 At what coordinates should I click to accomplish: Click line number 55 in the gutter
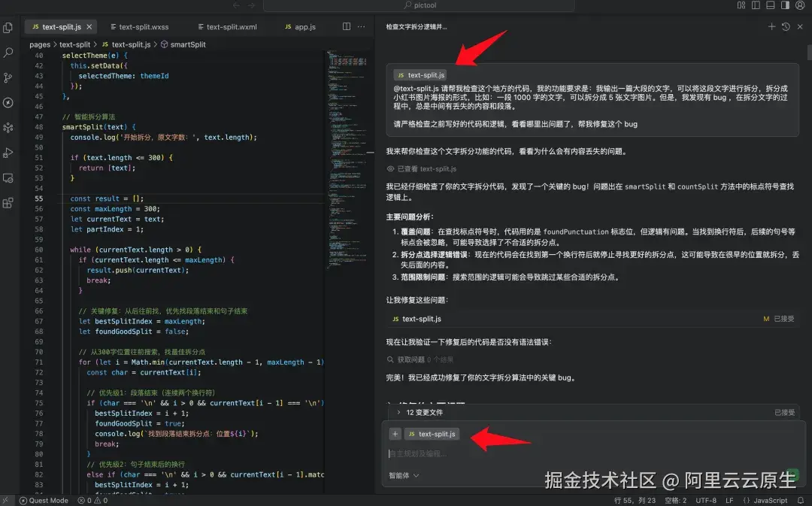tap(39, 198)
